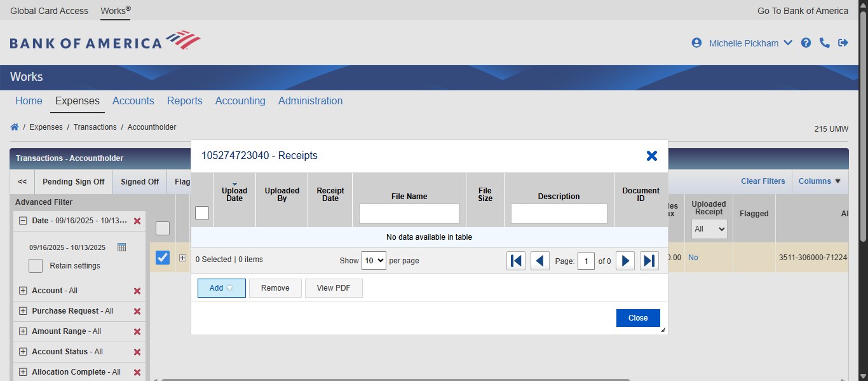Click the phone contact icon
868x381 pixels.
824,43
